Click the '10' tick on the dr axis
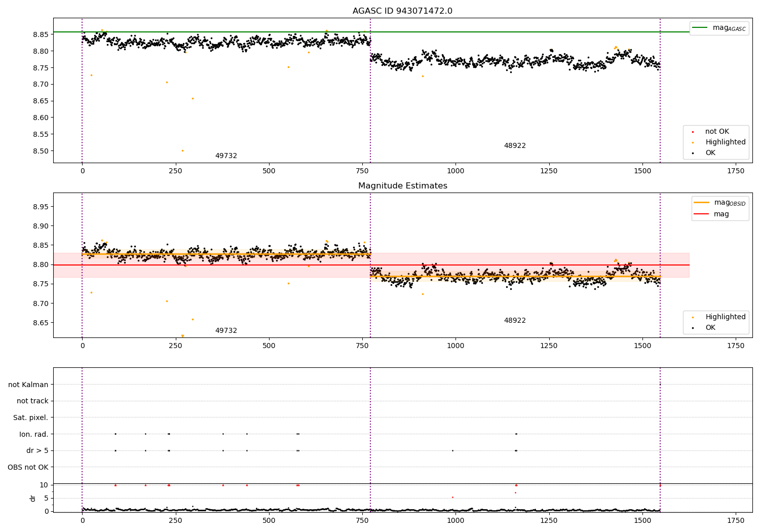The height and width of the screenshot is (532, 760). click(x=44, y=485)
